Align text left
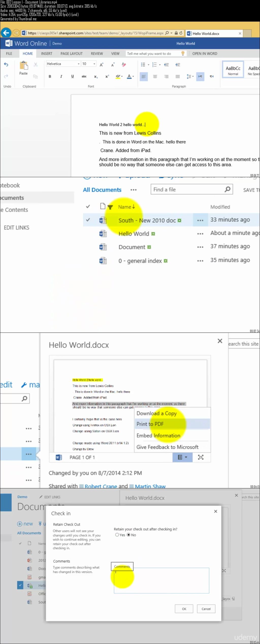 144,76
